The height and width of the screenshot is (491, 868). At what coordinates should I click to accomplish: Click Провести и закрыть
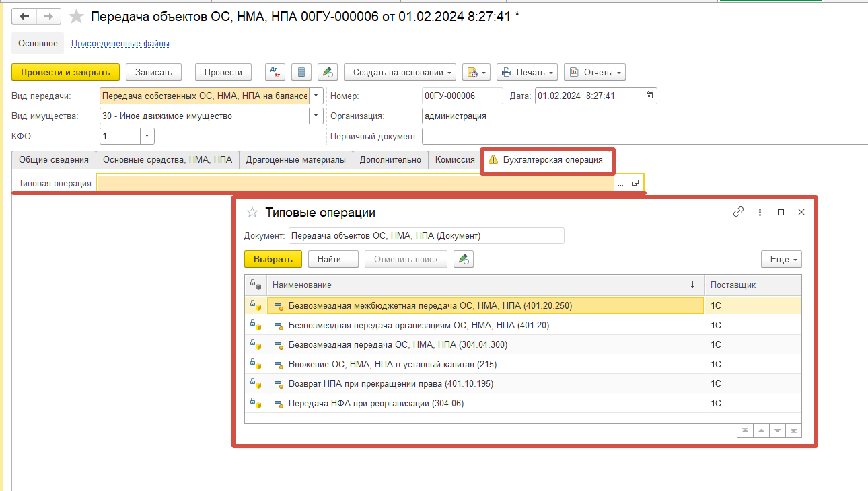(66, 72)
